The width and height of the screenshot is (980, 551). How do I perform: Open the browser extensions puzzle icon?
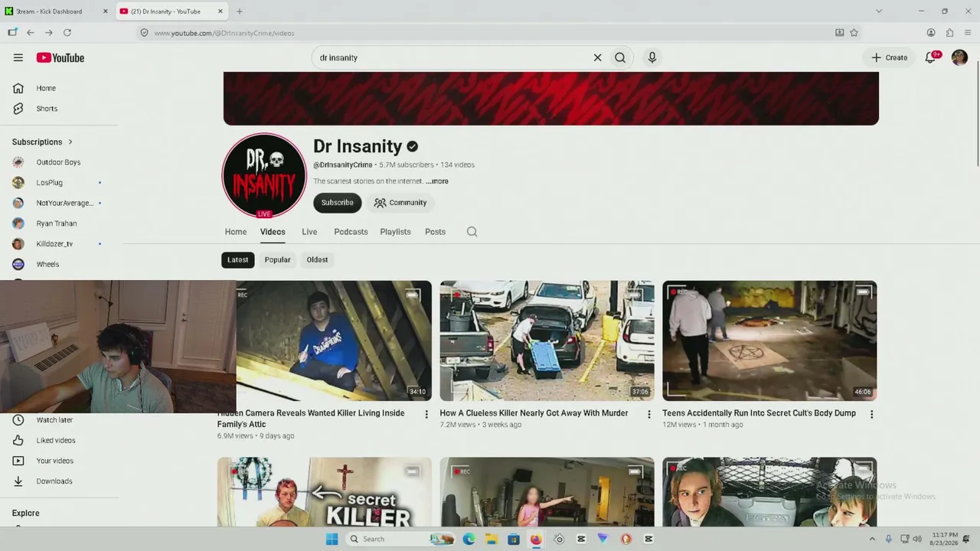[949, 33]
